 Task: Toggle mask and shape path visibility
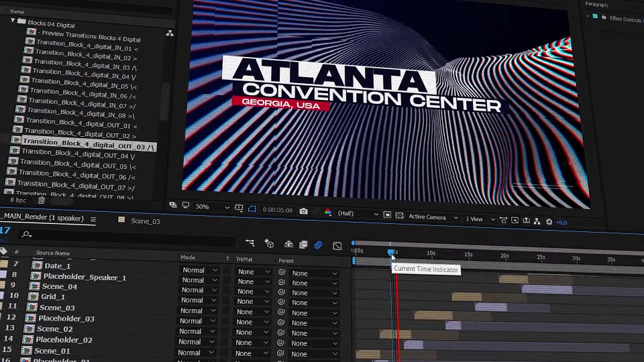252,208
